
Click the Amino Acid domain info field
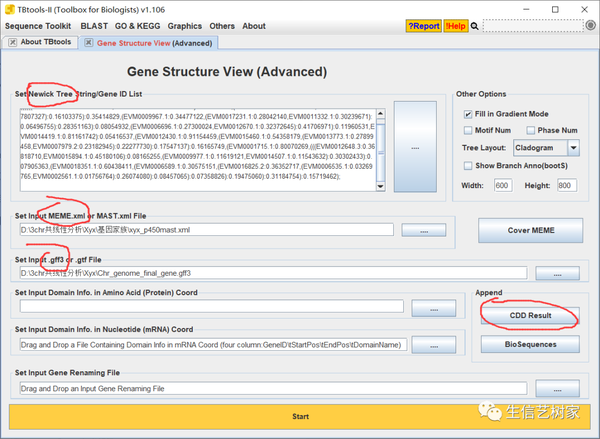212,306
